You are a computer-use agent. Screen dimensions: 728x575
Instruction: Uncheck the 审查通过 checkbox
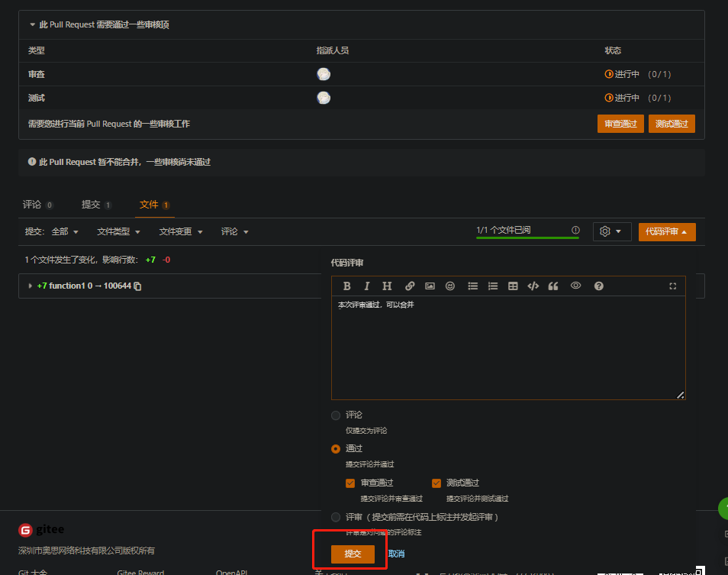(350, 483)
